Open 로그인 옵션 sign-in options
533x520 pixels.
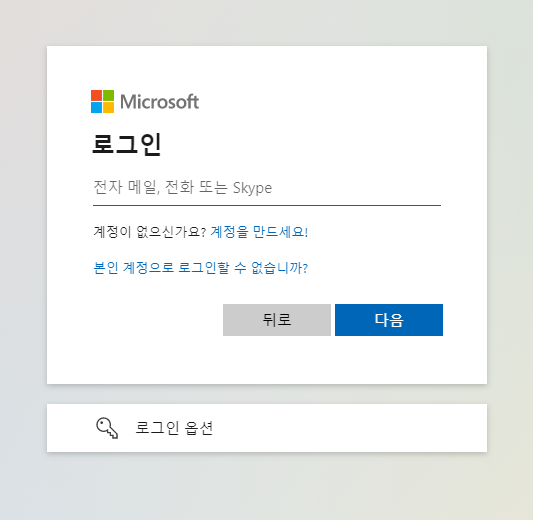tap(267, 428)
